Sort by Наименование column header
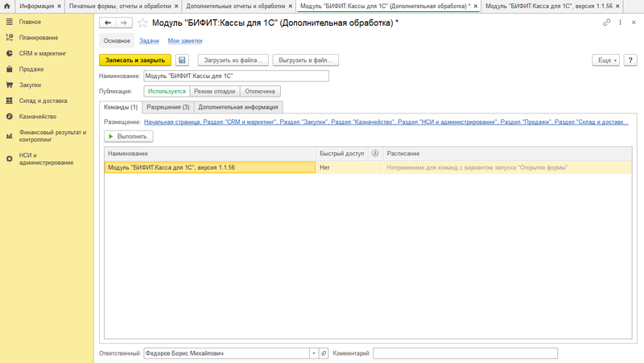Screen dimensions: 644x363 (x=210, y=154)
